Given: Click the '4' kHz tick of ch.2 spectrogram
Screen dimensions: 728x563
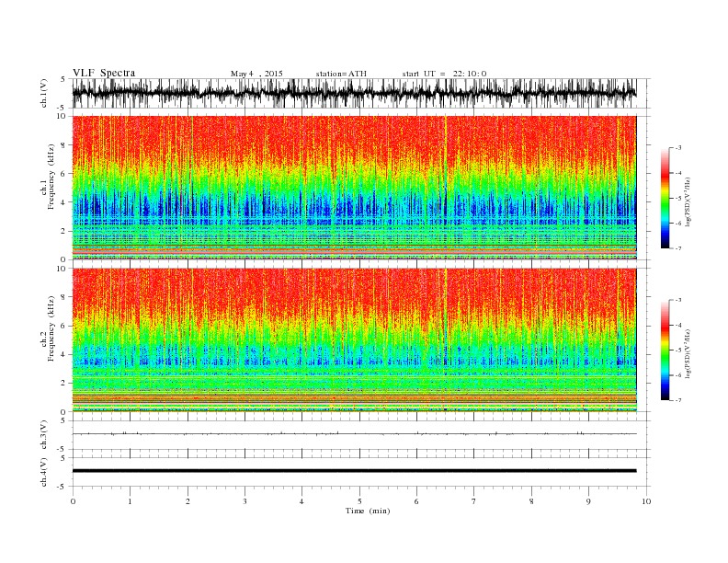Looking at the screenshot, I should 64,354.
